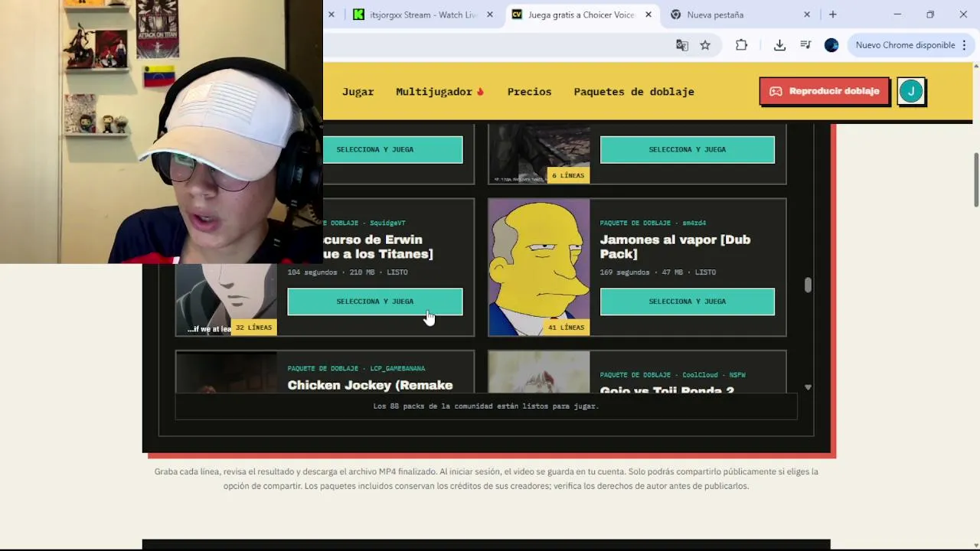Select and play the Jamones al vapor pack
Screen dimensions: 980x551
click(x=688, y=302)
